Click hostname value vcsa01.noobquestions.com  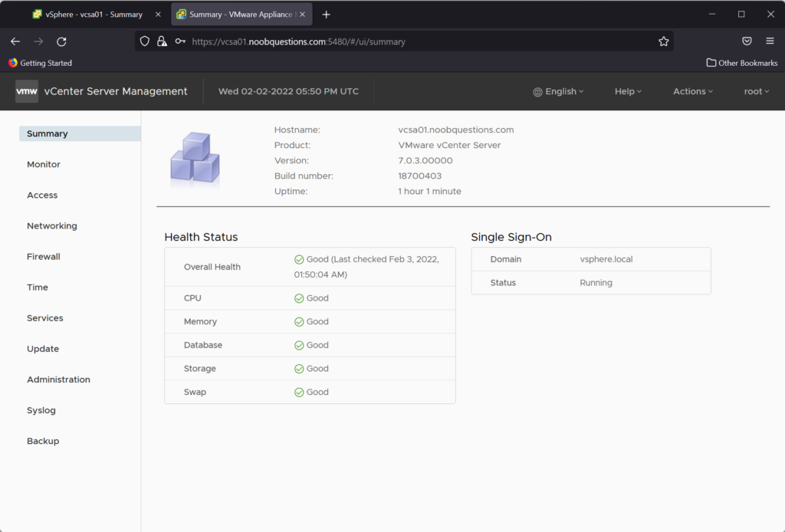pyautogui.click(x=456, y=130)
